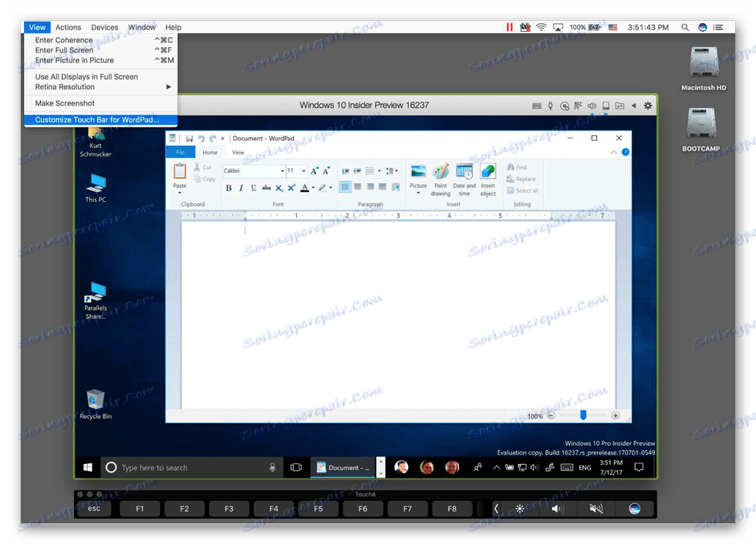Open WordPad Help question mark icon
The image size is (756, 545).
click(626, 153)
